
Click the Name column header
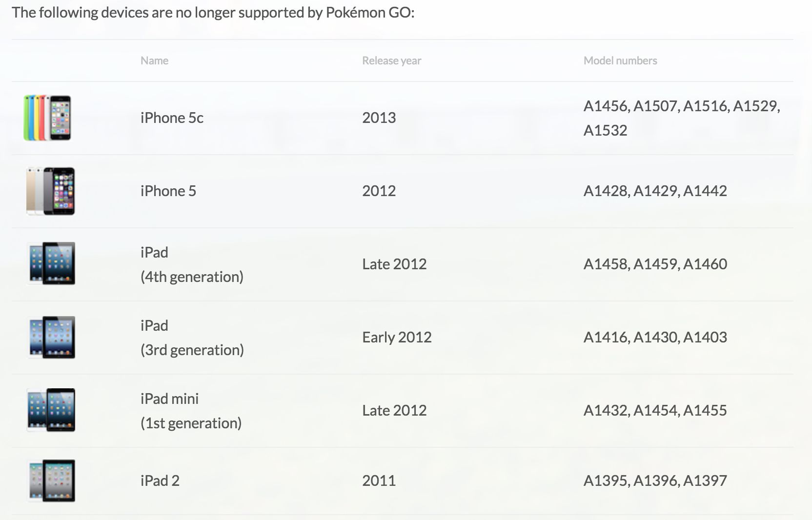click(154, 60)
